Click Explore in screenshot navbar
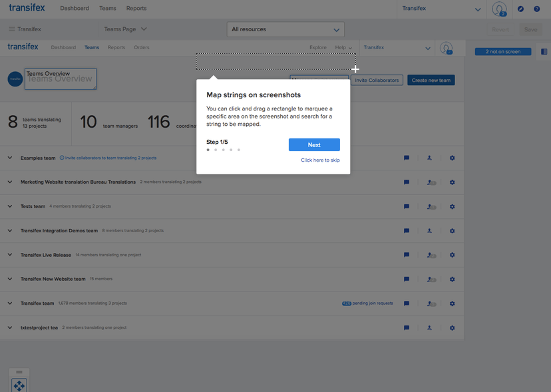Viewport: 551px width, 392px height. (x=318, y=47)
